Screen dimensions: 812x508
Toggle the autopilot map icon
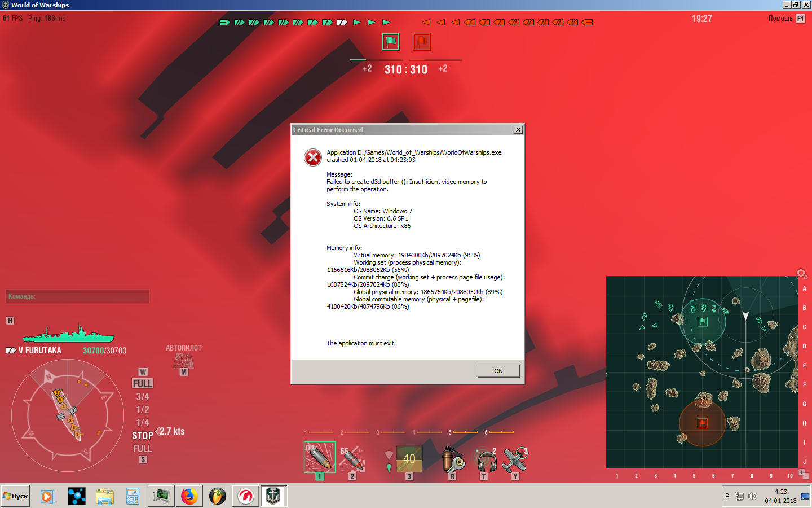pos(184,360)
